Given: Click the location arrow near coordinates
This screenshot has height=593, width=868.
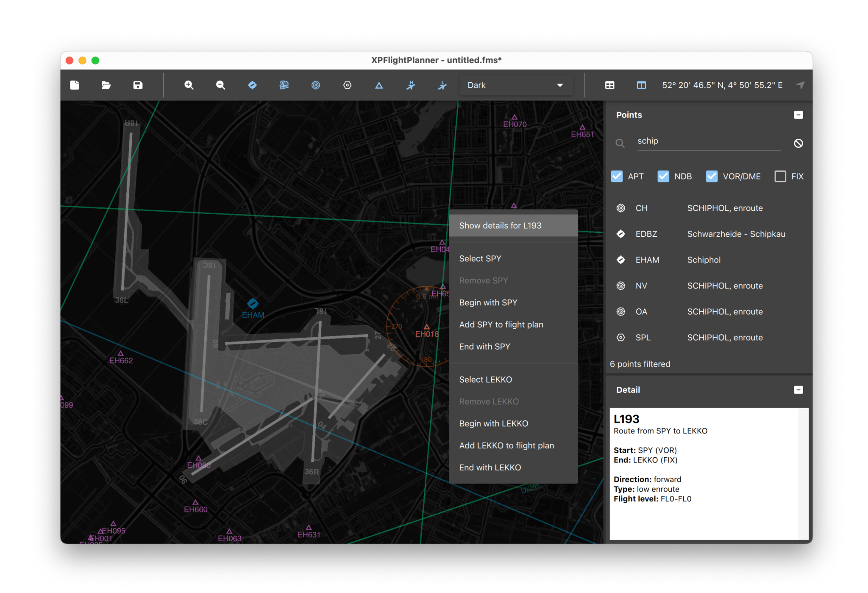Looking at the screenshot, I should pos(800,85).
